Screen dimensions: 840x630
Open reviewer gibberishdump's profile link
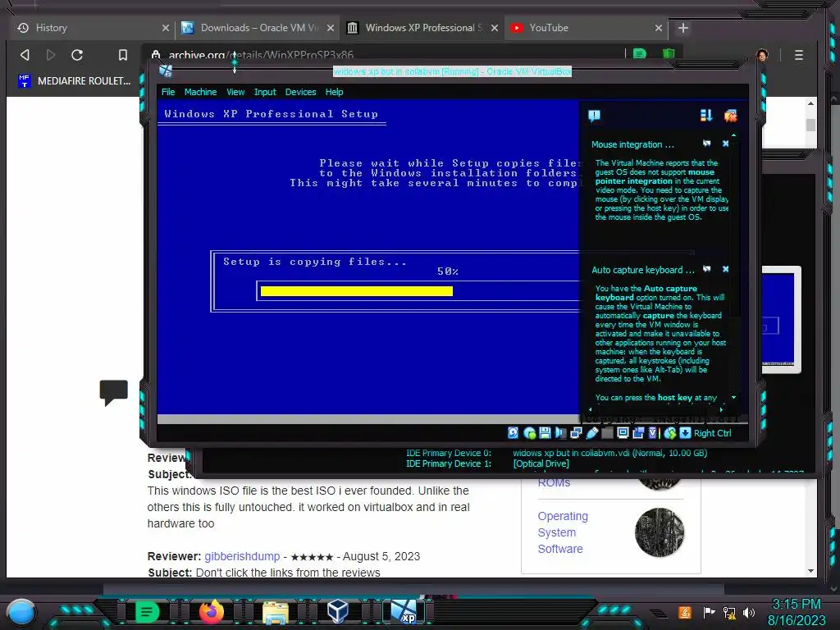pos(242,556)
